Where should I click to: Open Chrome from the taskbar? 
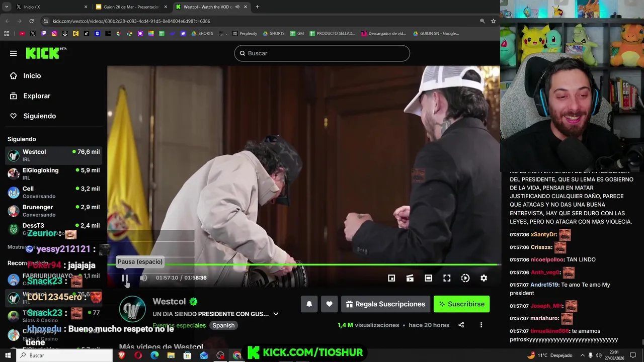pyautogui.click(x=237, y=355)
